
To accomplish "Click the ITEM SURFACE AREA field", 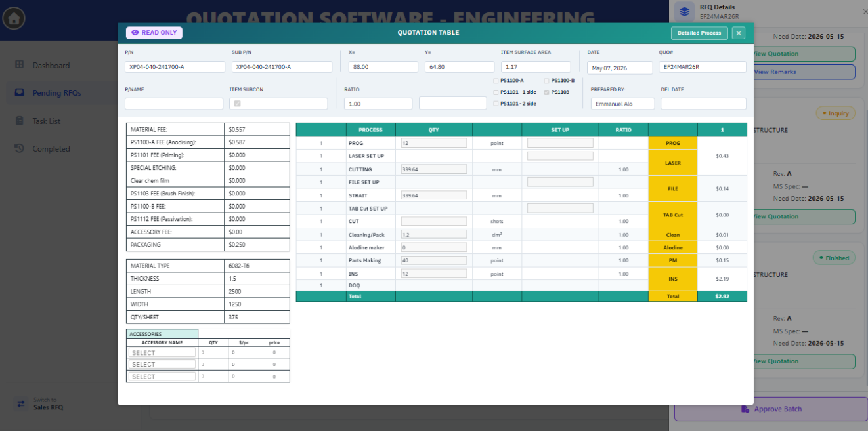I will [x=536, y=67].
